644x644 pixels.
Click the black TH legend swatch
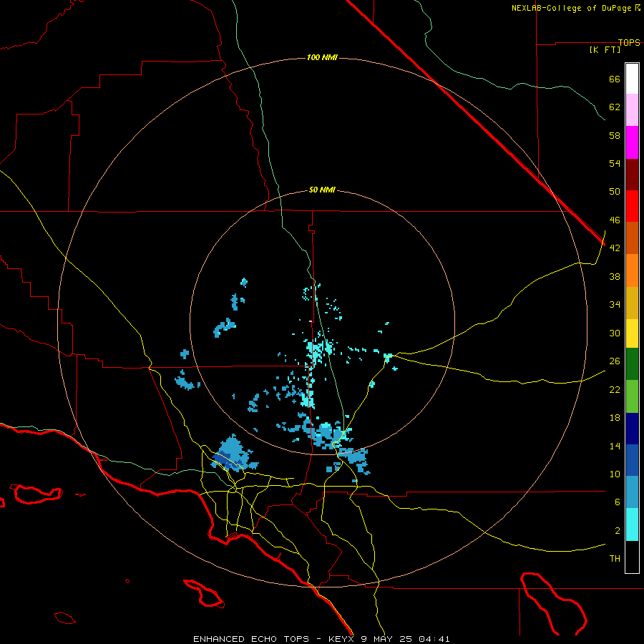click(632, 557)
